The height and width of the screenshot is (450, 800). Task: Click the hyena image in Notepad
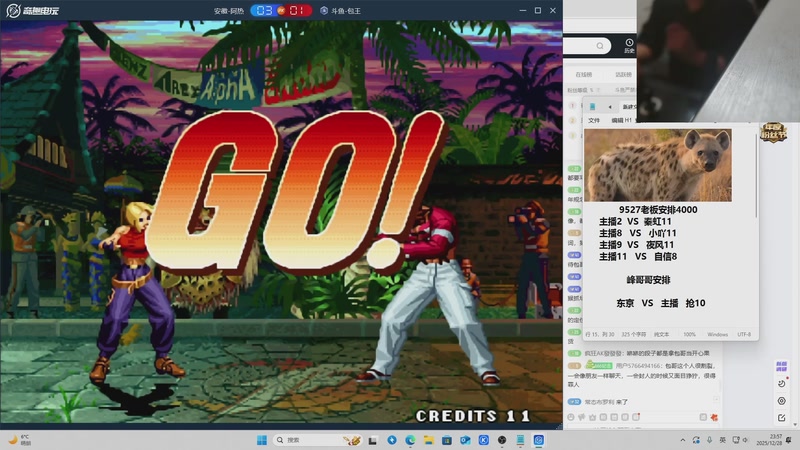click(658, 165)
